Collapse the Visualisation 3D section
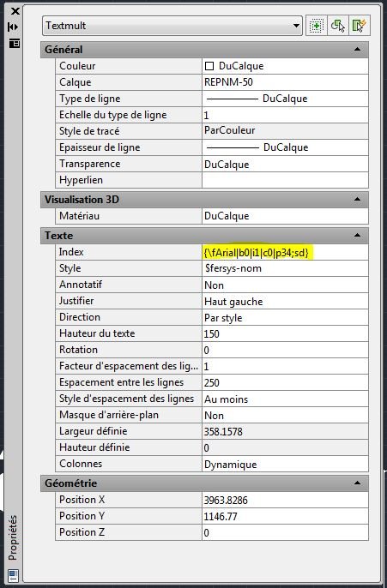 (357, 199)
